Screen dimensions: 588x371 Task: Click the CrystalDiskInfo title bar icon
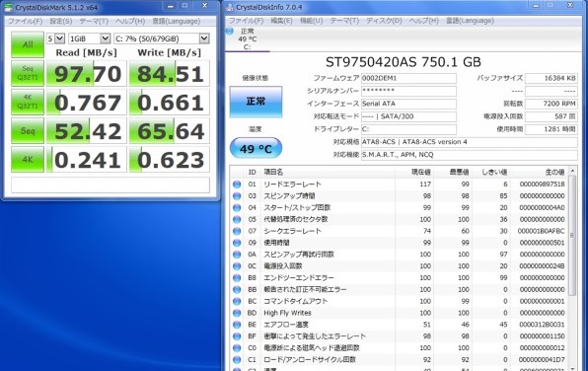(x=230, y=7)
